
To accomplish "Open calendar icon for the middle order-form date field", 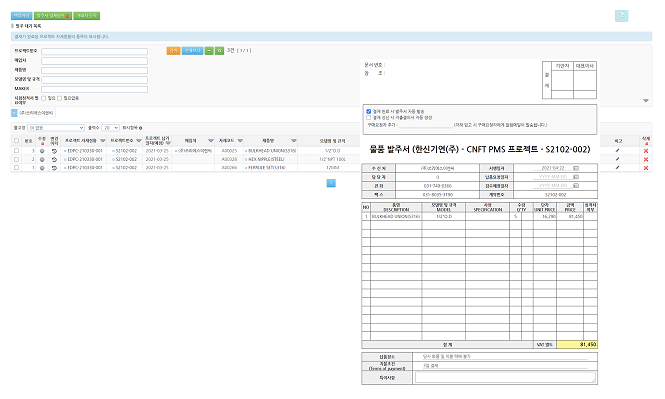I will point(576,177).
